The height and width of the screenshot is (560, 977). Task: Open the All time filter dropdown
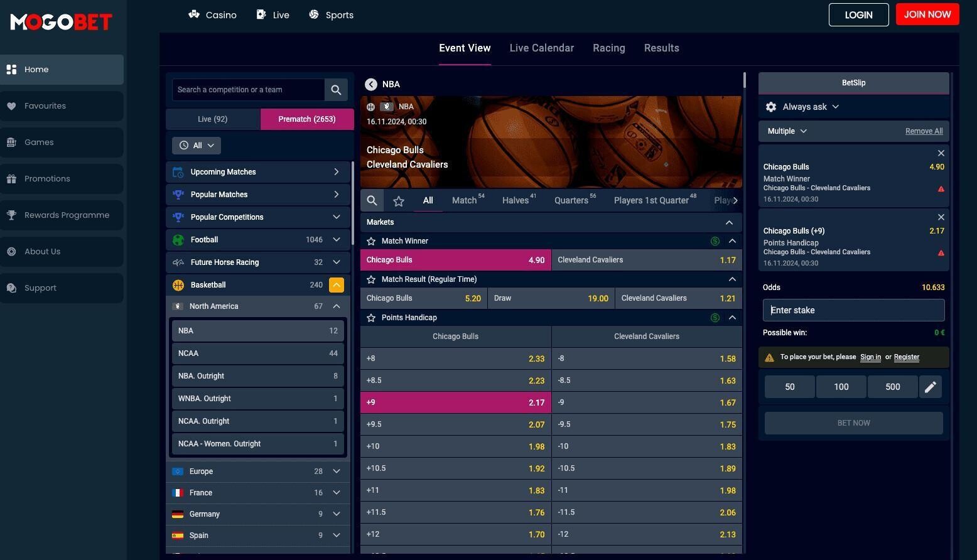click(x=197, y=146)
